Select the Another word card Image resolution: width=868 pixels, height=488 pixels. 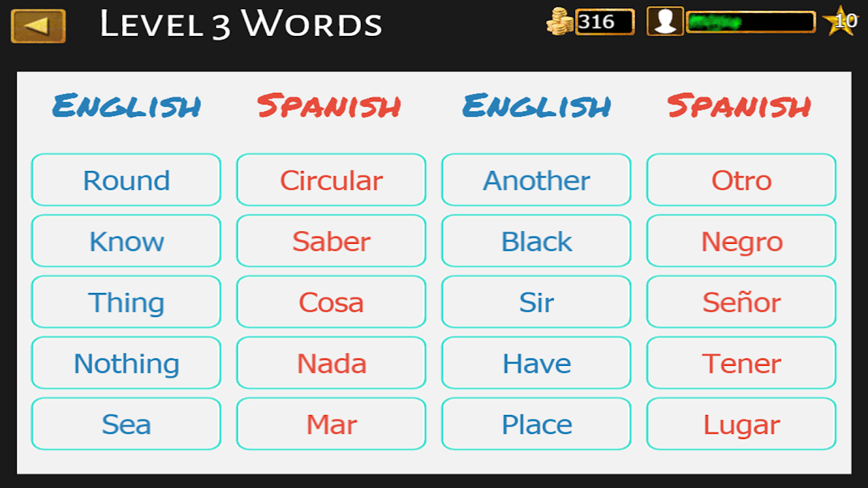[536, 180]
